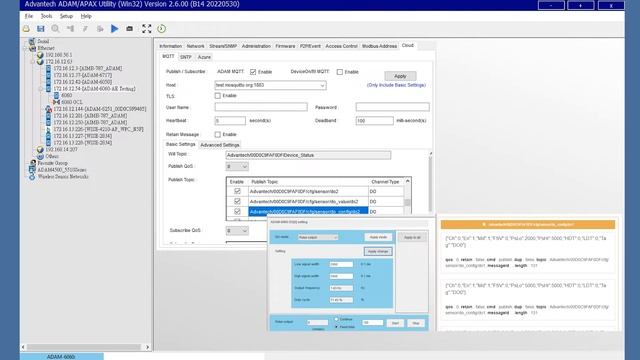
Task: Click the Others node icon in tree
Action: [x=40, y=156]
